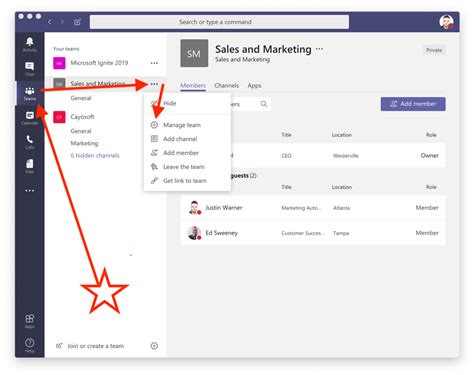The image size is (474, 375).
Task: Open ellipsis next to Sales and Marketing title
Action: [x=319, y=49]
